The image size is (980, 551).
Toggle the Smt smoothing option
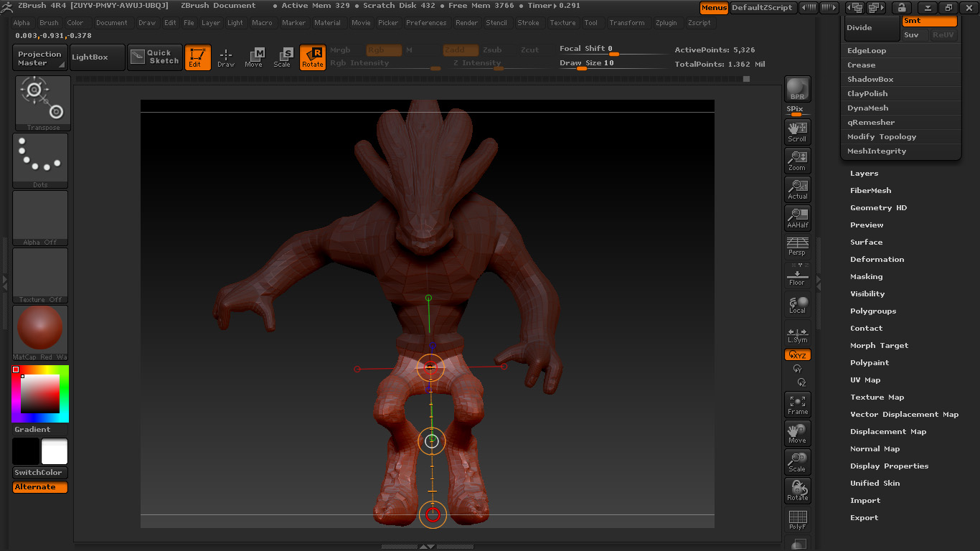click(x=930, y=21)
